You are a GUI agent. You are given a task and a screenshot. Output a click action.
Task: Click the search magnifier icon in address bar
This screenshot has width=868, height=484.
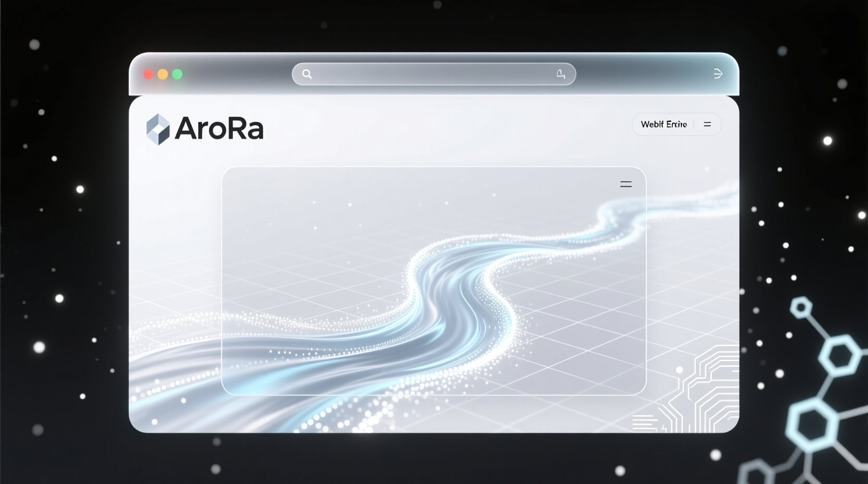point(307,74)
